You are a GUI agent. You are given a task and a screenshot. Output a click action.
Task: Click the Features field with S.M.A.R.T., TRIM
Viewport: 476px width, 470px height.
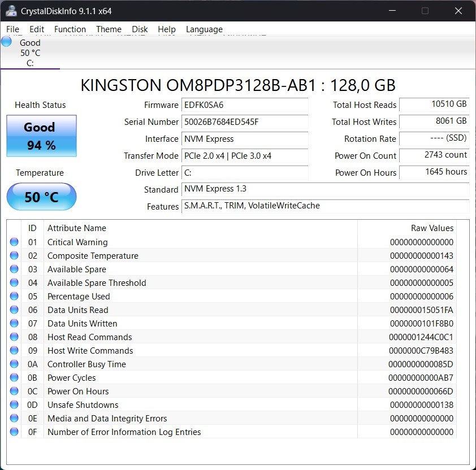[x=326, y=207]
